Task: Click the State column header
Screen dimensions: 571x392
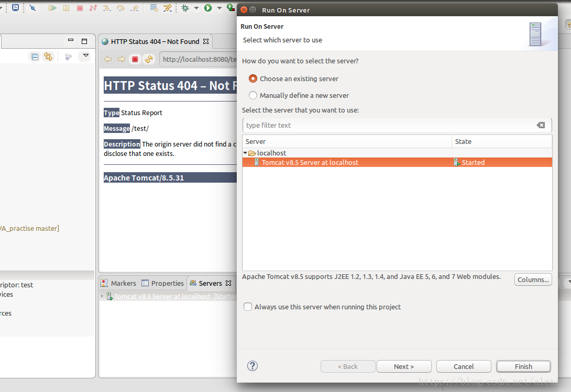Action: point(502,142)
